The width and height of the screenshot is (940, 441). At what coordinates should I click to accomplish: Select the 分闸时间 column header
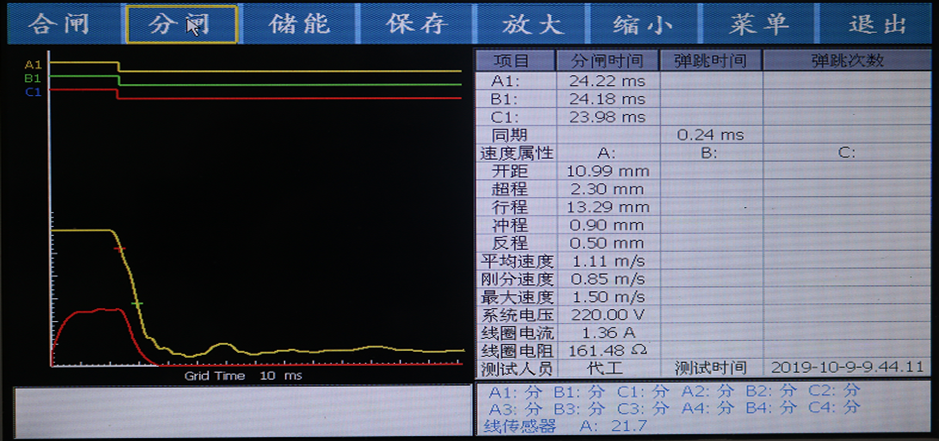[608, 61]
